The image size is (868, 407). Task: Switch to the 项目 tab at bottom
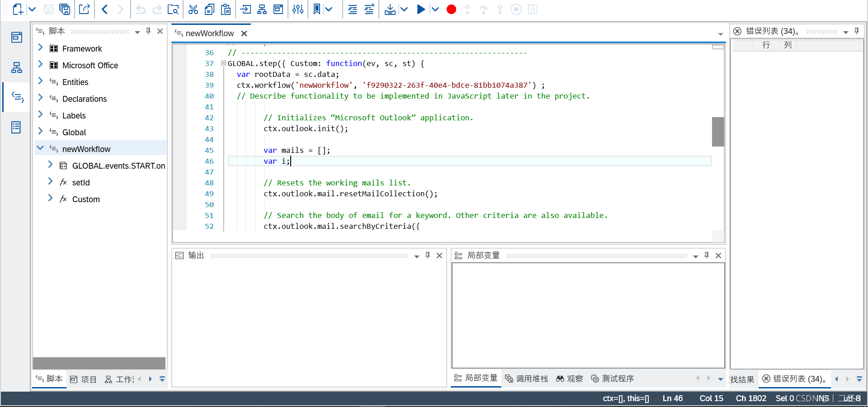point(84,379)
